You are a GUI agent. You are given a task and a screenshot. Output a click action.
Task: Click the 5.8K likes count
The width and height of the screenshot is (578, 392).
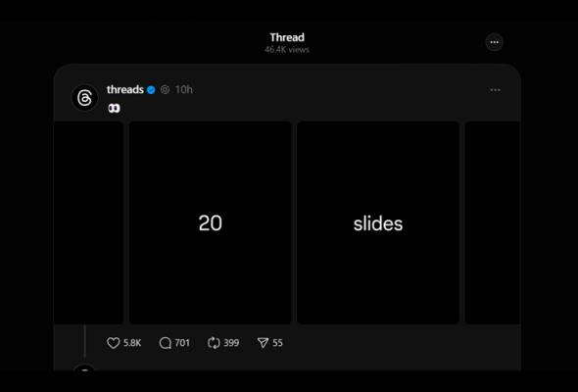(x=132, y=343)
